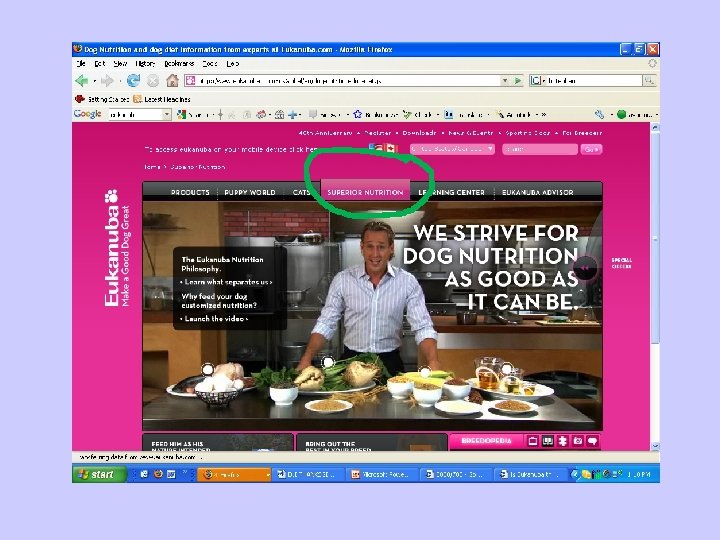Click the green Go arrow in address bar
Screen dimensions: 720x540
[x=518, y=81]
